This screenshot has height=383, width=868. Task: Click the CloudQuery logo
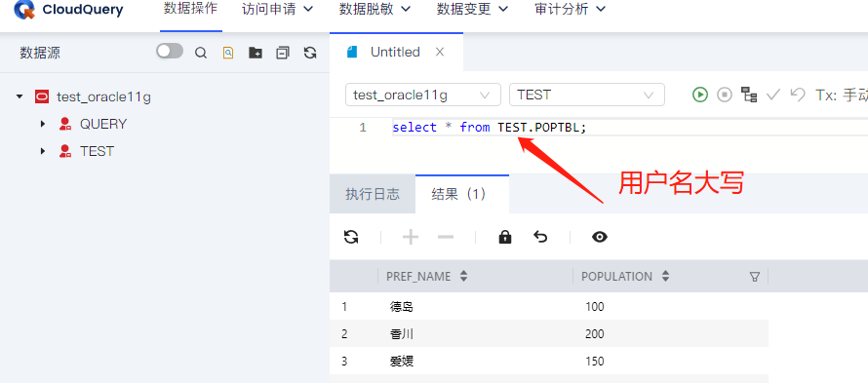(68, 10)
